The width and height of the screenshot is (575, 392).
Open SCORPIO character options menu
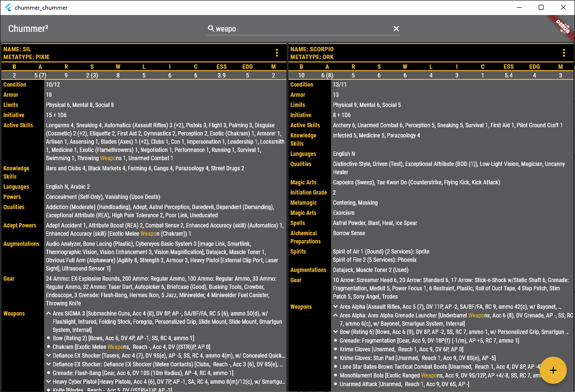click(564, 53)
